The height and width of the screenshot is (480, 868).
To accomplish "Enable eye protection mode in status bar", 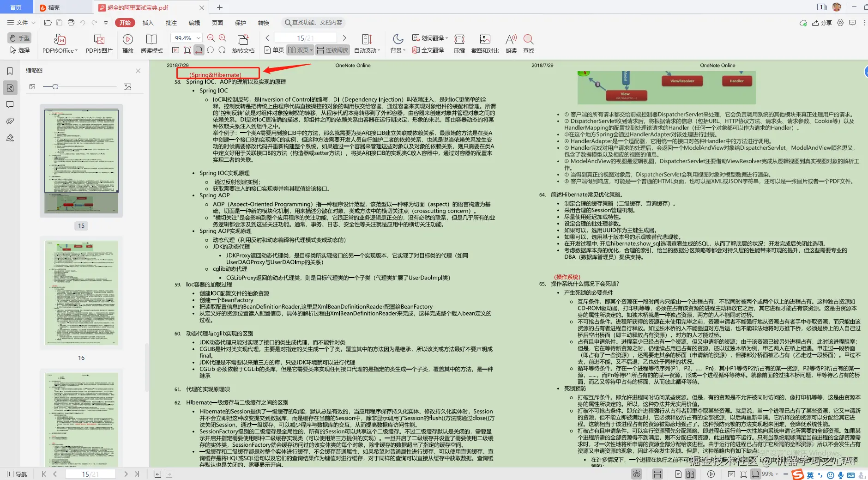I will (x=637, y=474).
